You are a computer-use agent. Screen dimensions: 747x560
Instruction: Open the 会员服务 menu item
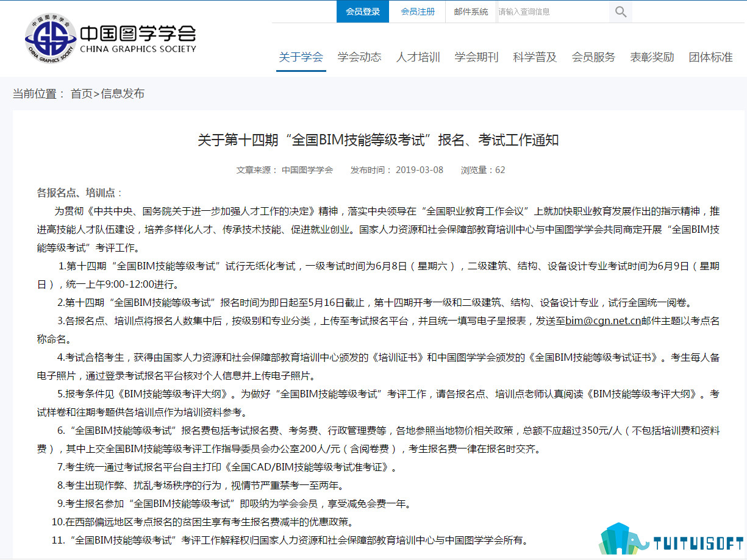593,57
